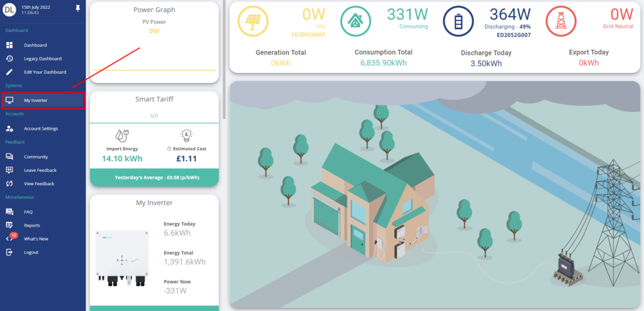
Task: Click the GO tariff label
Action: 154,116
